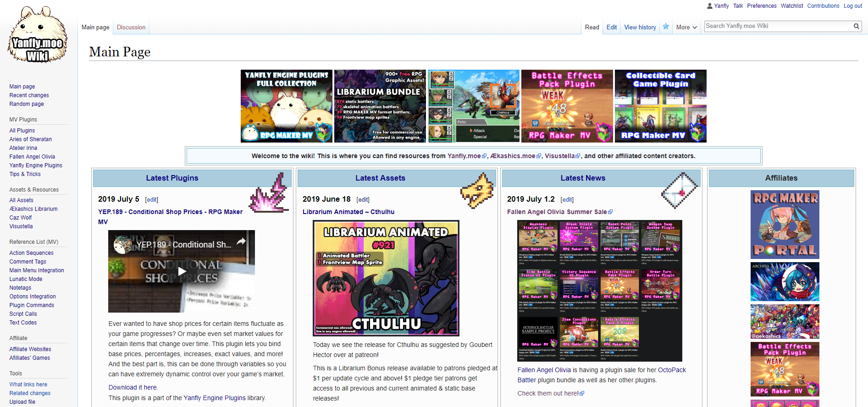
Task: Click the gold dragon icon in Latest Assets
Action: (477, 190)
